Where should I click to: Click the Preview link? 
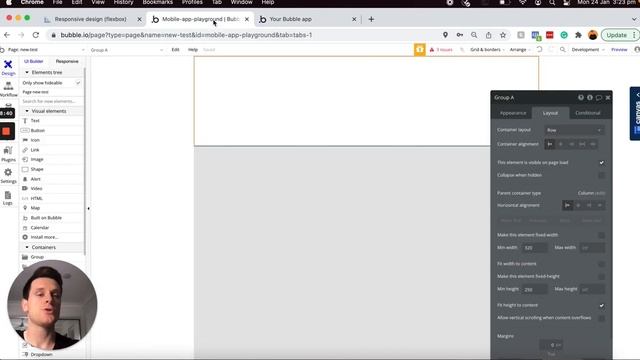point(619,50)
